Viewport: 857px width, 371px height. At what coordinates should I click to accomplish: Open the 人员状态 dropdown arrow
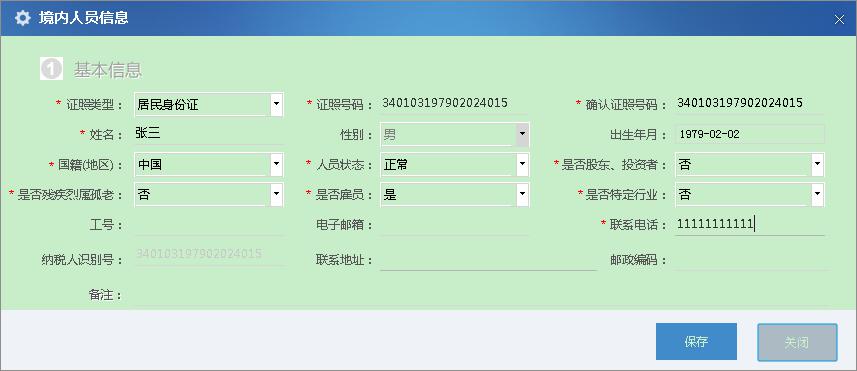(x=523, y=164)
